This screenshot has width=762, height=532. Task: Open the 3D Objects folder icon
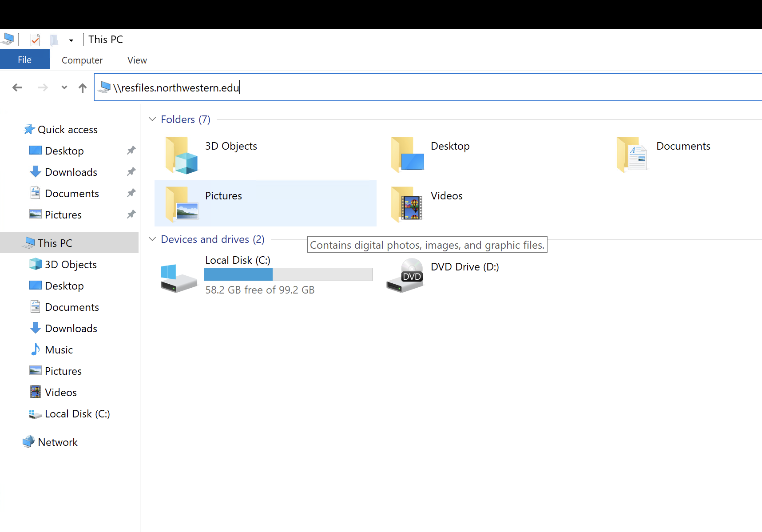point(181,155)
